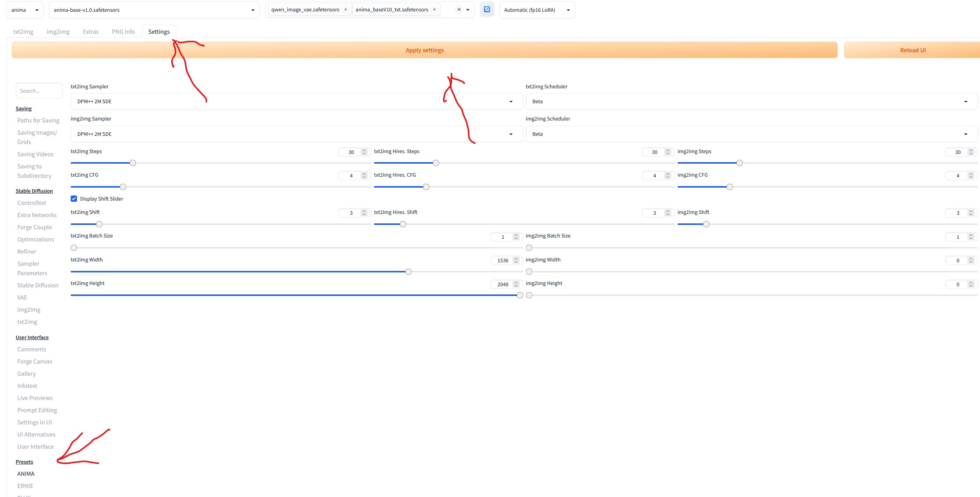The image size is (980, 497).
Task: Click the txt2img Height stepper arrows
Action: point(516,284)
